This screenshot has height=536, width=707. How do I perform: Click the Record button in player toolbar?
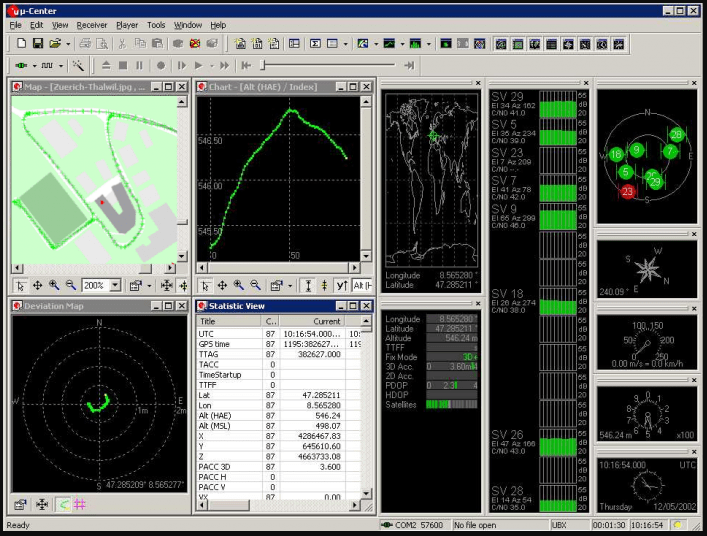click(x=160, y=65)
